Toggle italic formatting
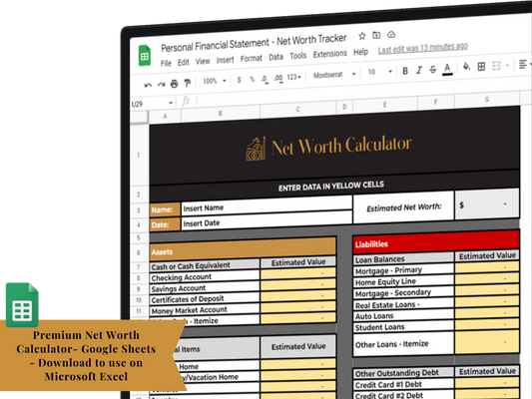Viewport: 532px width, 399px height. click(x=419, y=70)
